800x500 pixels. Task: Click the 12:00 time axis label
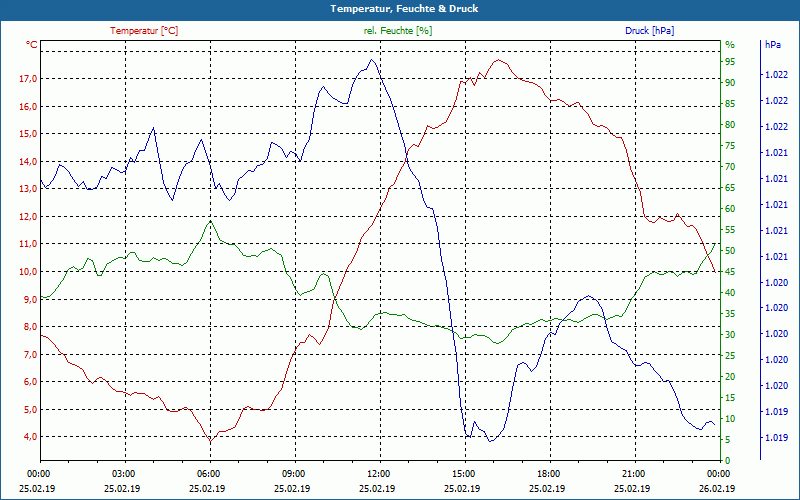[x=378, y=474]
